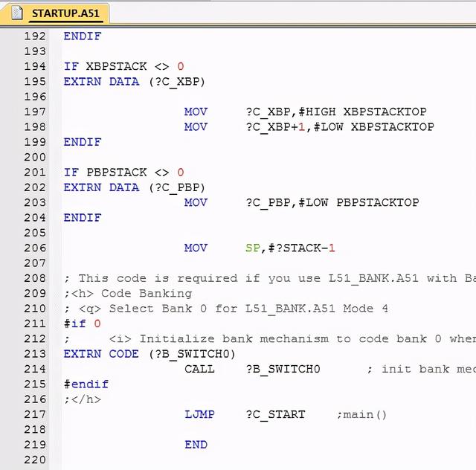Click line number 197 in gutter
Image resolution: width=476 pixels, height=470 pixels.
[35, 112]
